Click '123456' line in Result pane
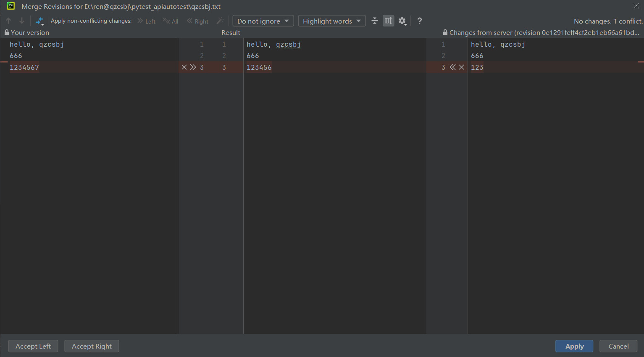644x357 pixels. 259,67
